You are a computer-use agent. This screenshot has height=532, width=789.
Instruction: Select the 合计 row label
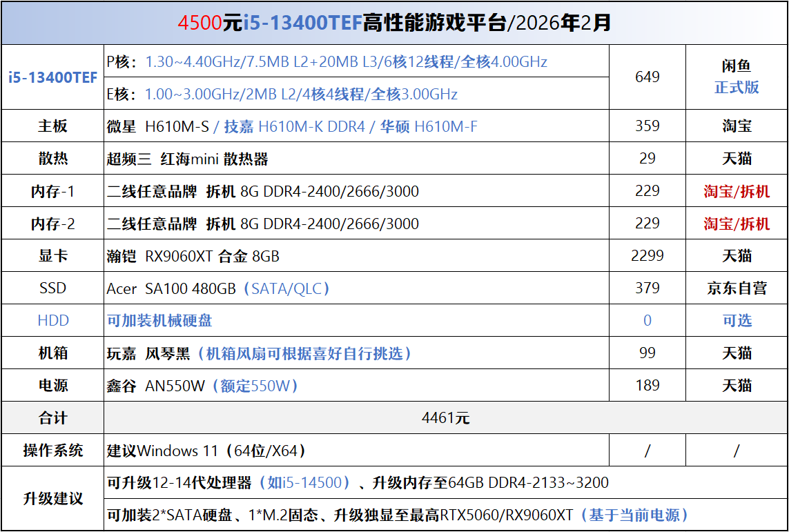(53, 417)
